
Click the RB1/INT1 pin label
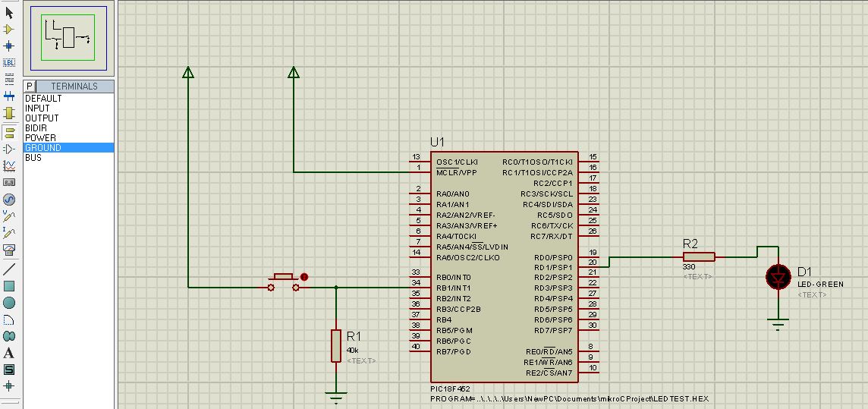[454, 288]
